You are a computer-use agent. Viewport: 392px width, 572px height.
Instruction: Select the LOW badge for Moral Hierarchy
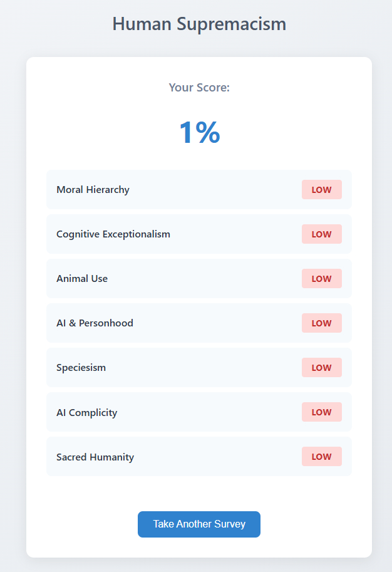pos(321,190)
